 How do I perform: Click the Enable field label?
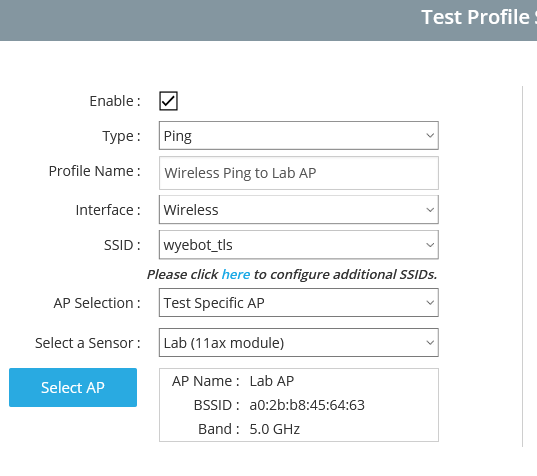click(x=115, y=101)
